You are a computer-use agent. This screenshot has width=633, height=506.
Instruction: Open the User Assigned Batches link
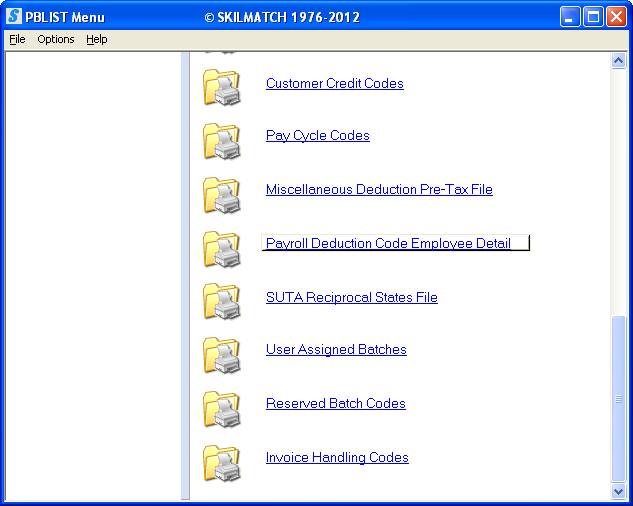pos(336,350)
